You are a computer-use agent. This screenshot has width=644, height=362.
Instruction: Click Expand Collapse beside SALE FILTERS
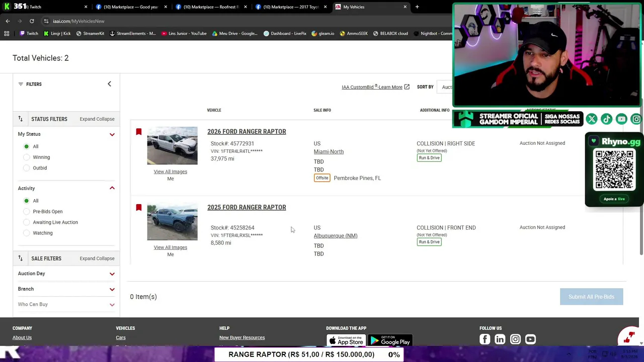(x=97, y=258)
